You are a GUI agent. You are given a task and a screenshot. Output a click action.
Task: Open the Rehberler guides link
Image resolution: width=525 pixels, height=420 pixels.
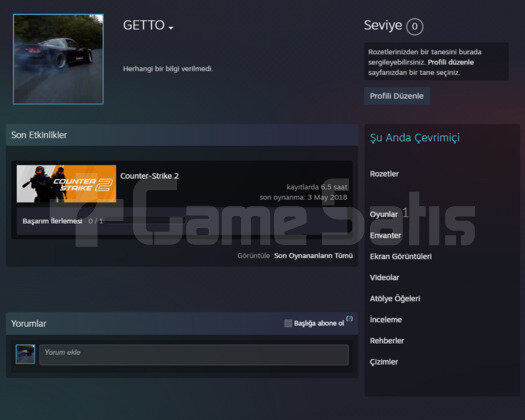[387, 341]
